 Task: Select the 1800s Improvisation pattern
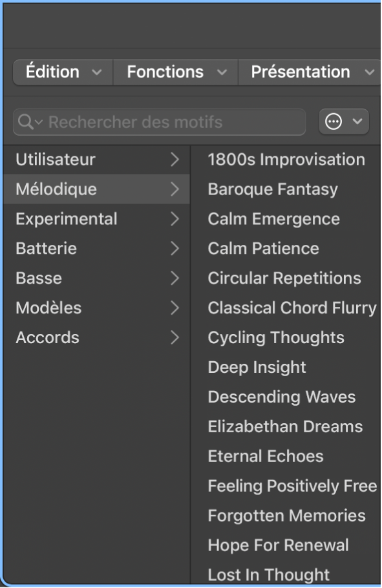tap(286, 160)
